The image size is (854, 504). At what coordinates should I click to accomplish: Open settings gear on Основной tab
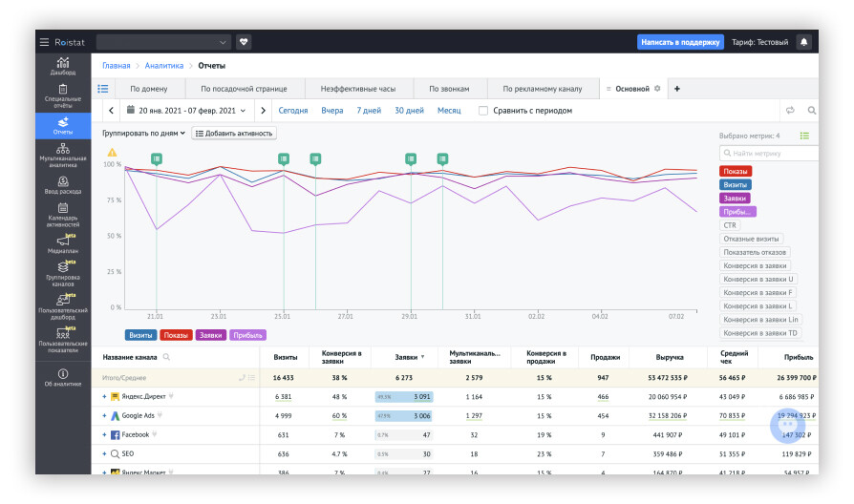click(x=657, y=89)
